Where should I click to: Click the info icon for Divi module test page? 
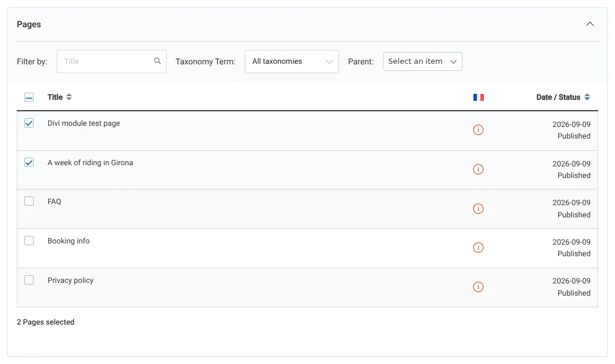[x=478, y=130]
